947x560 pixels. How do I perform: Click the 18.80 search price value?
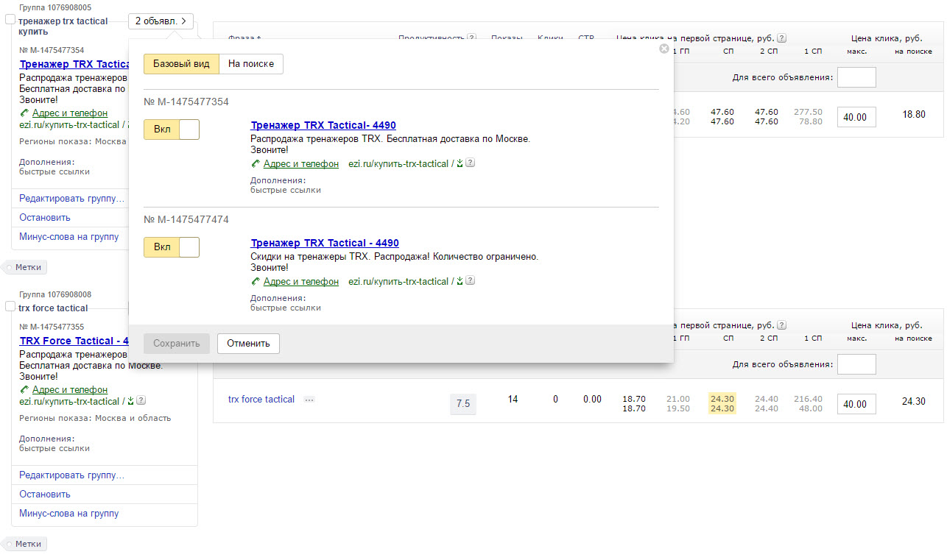pos(913,115)
